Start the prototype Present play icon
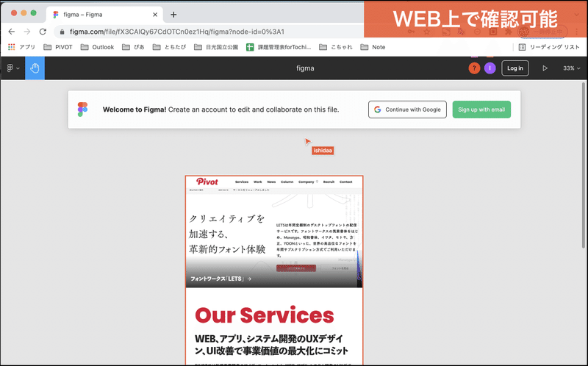 (x=545, y=68)
